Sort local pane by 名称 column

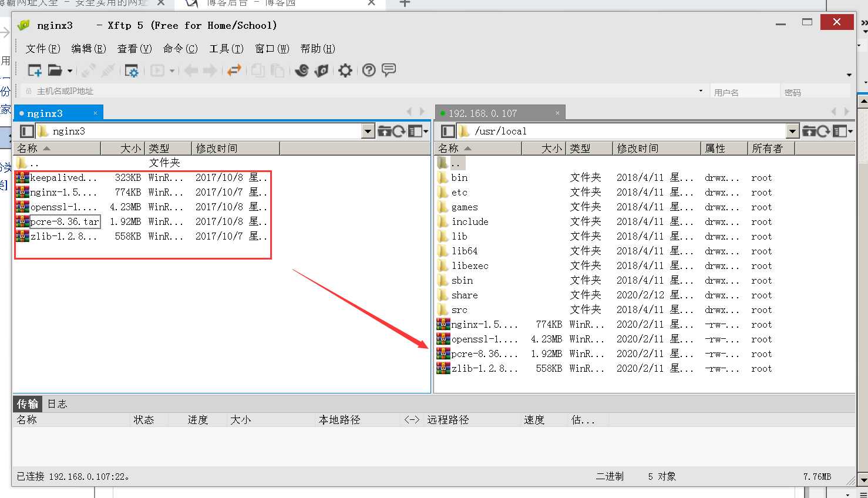(x=57, y=148)
